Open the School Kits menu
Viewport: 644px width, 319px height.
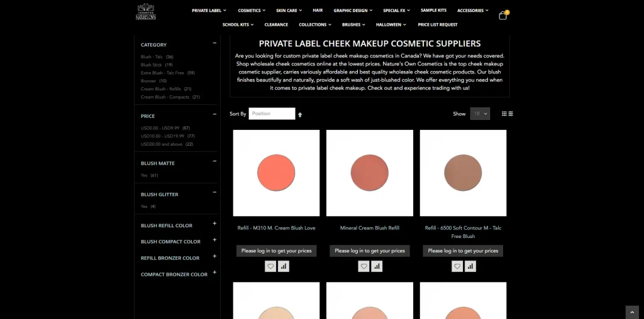[238, 24]
